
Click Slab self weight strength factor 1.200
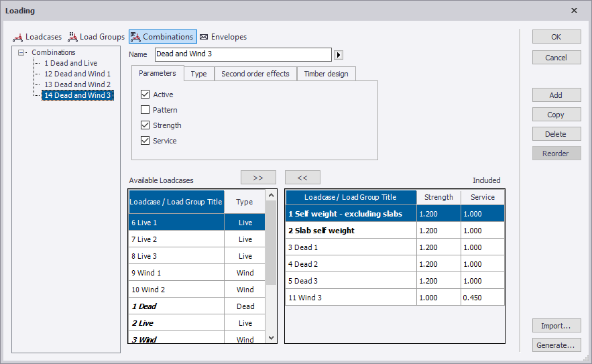pyautogui.click(x=438, y=231)
